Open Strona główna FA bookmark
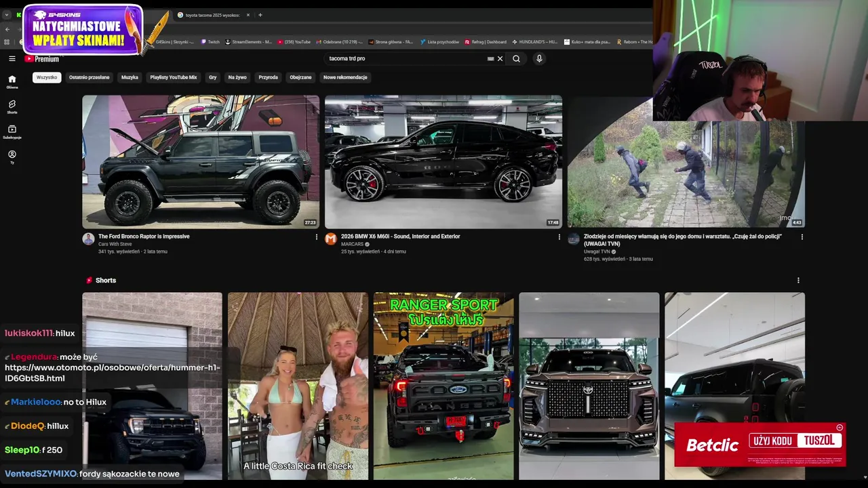Viewport: 868px width, 488px height. click(391, 42)
